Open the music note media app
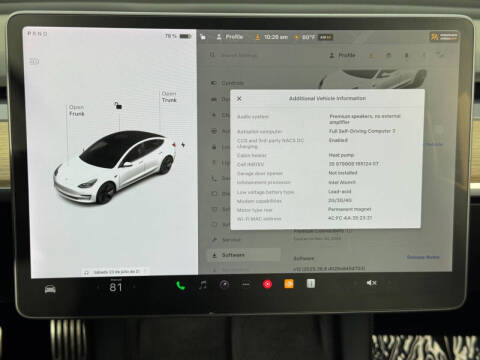This screenshot has height=360, width=480. point(203,285)
